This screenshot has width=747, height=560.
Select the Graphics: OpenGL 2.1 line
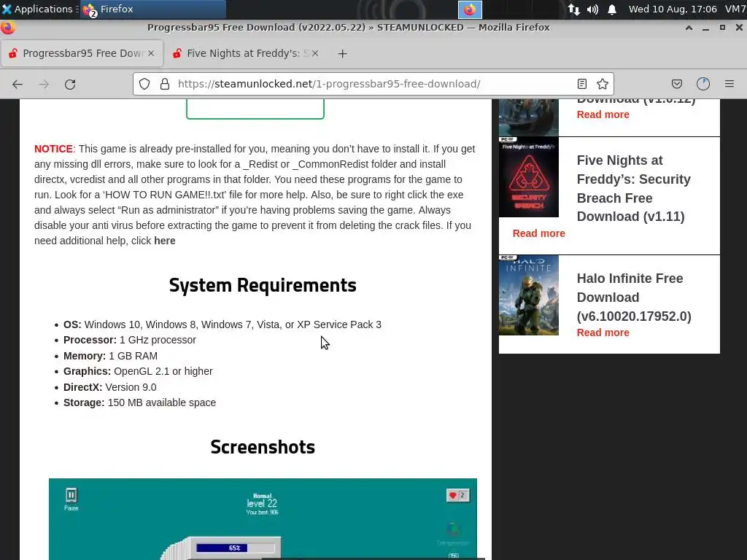point(138,371)
